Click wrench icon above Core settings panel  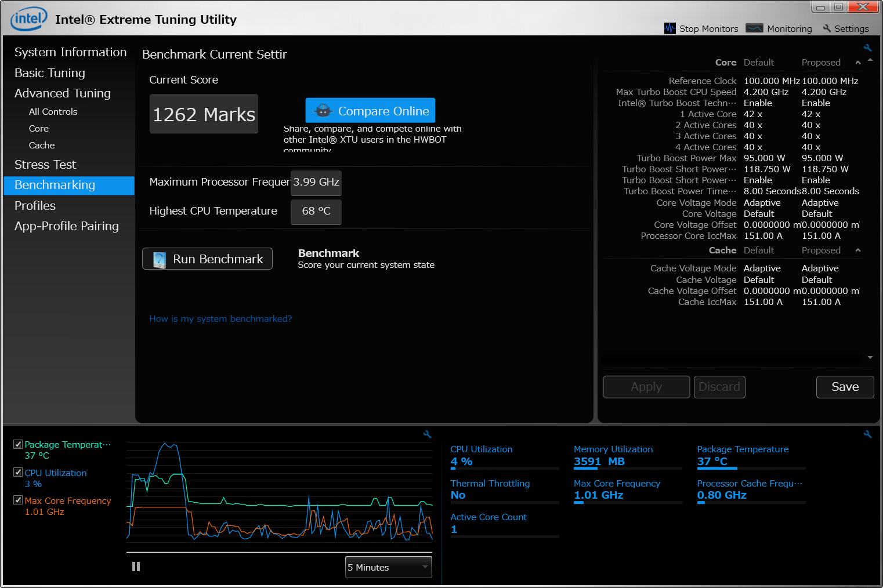[x=868, y=48]
